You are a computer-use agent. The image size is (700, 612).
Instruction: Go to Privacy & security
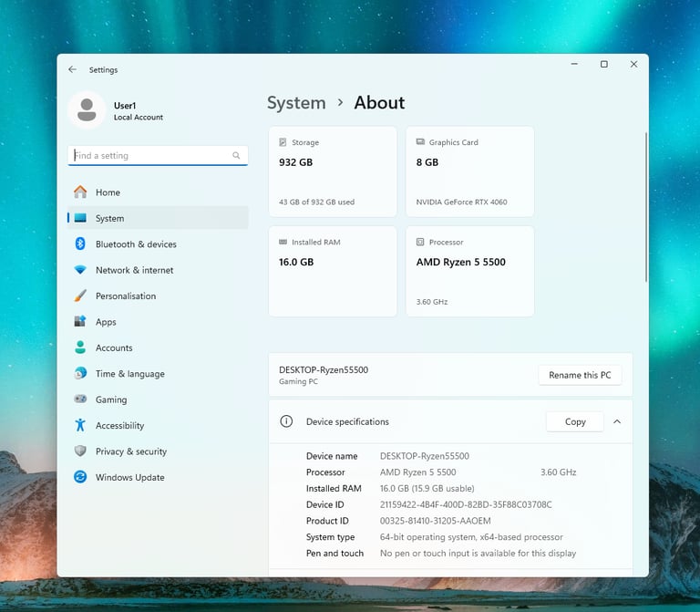[x=158, y=451]
